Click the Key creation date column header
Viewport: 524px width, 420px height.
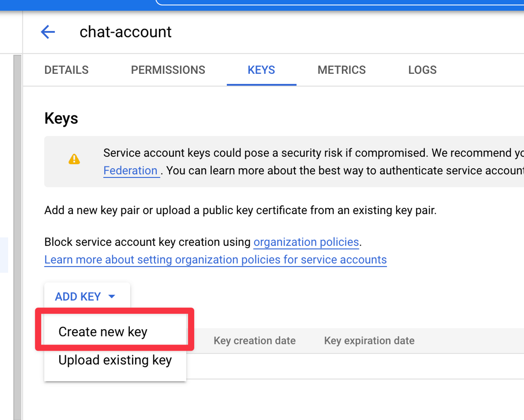click(254, 341)
